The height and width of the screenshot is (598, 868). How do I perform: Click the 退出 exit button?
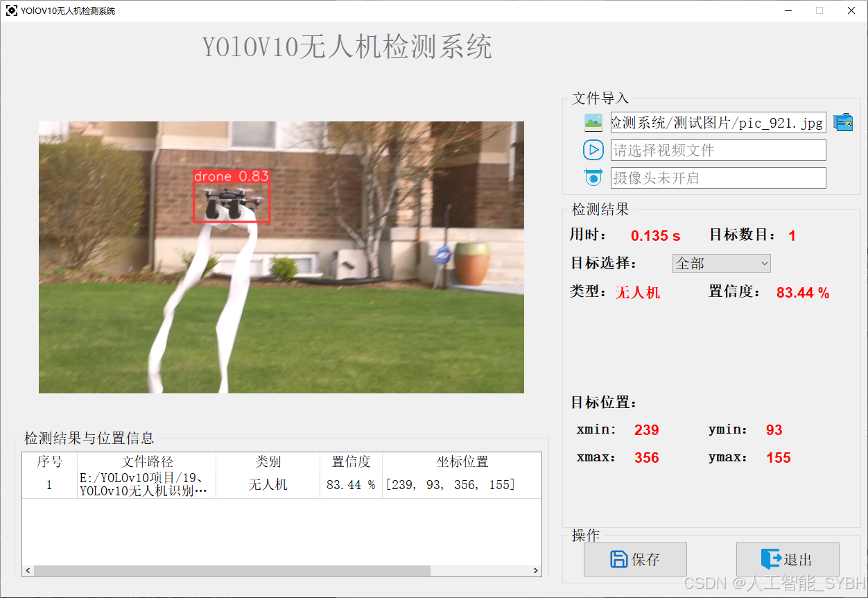pyautogui.click(x=788, y=559)
